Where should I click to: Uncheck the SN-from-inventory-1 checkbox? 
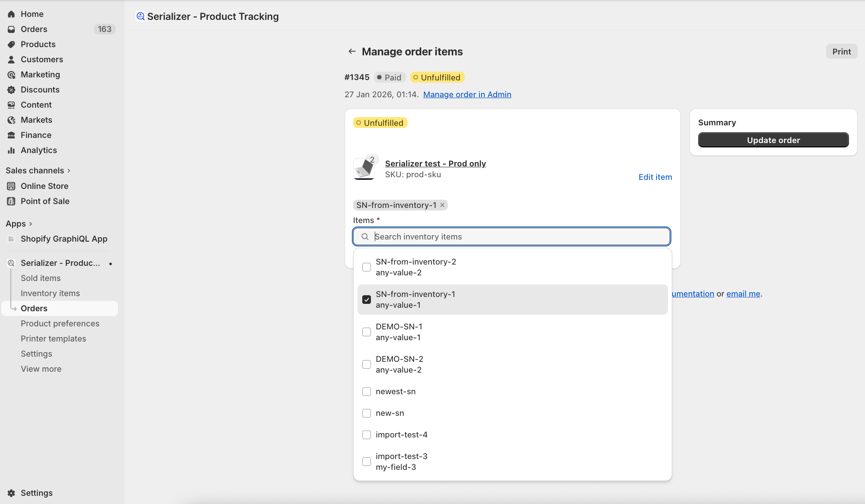click(367, 300)
